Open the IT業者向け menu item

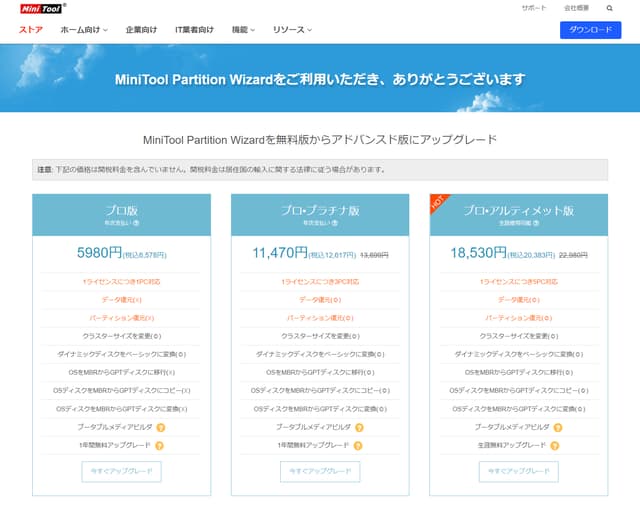click(194, 30)
